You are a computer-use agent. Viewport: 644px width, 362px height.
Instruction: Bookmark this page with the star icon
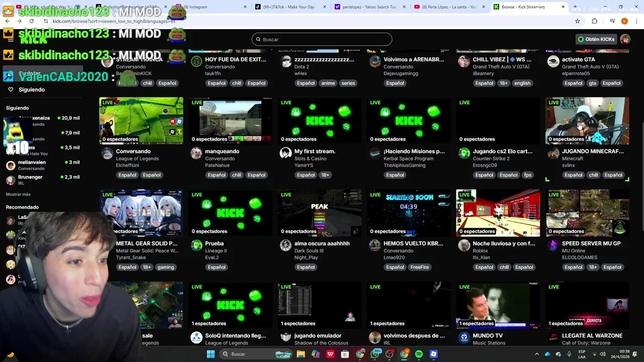[578, 21]
